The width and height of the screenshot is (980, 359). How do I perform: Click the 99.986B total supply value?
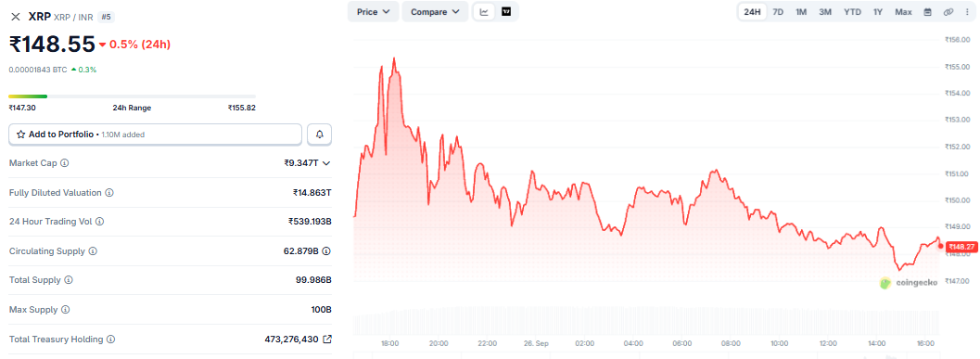(313, 280)
